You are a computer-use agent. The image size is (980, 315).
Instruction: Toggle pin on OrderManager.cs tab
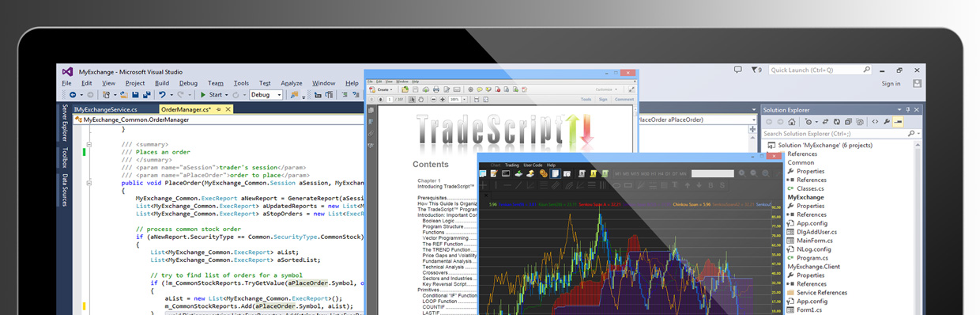coord(218,109)
